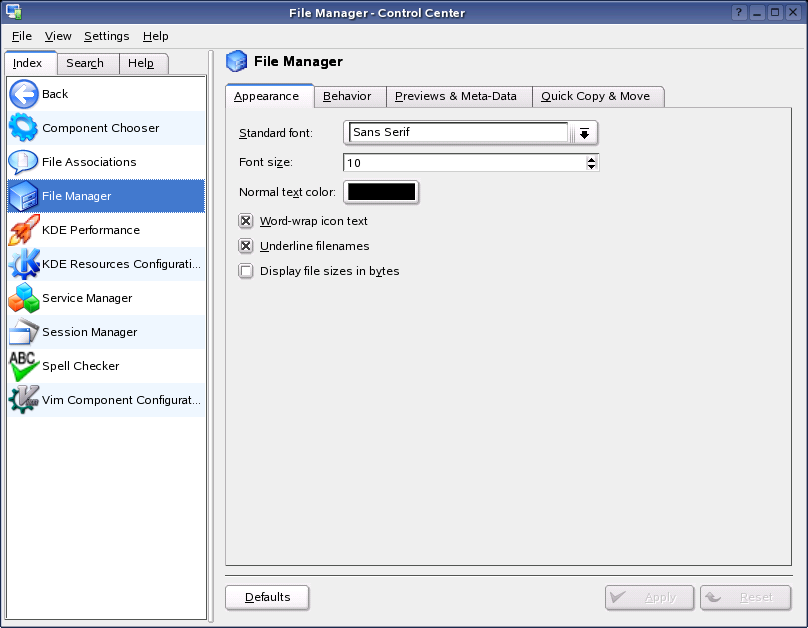Select KDE Performance list entry text
The height and width of the screenshot is (628, 808).
[91, 230]
